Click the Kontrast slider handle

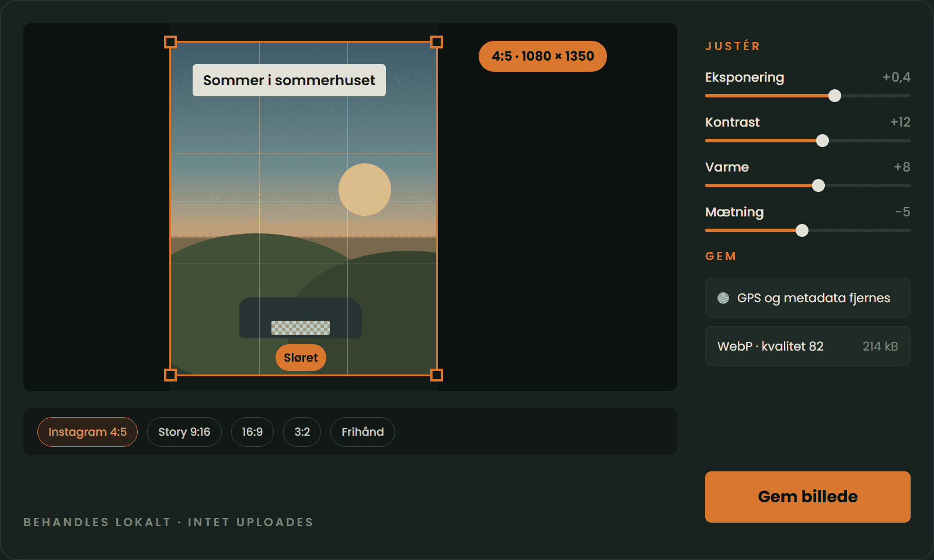(823, 141)
